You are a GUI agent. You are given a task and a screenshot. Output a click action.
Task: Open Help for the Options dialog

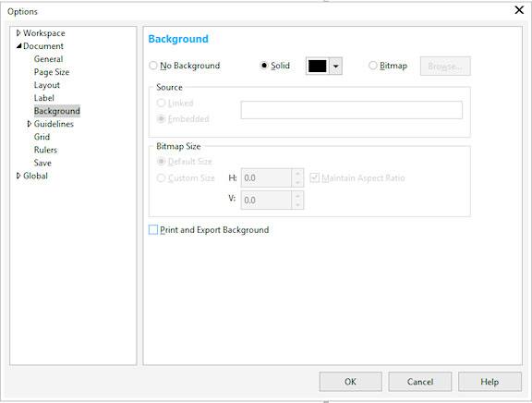click(490, 382)
